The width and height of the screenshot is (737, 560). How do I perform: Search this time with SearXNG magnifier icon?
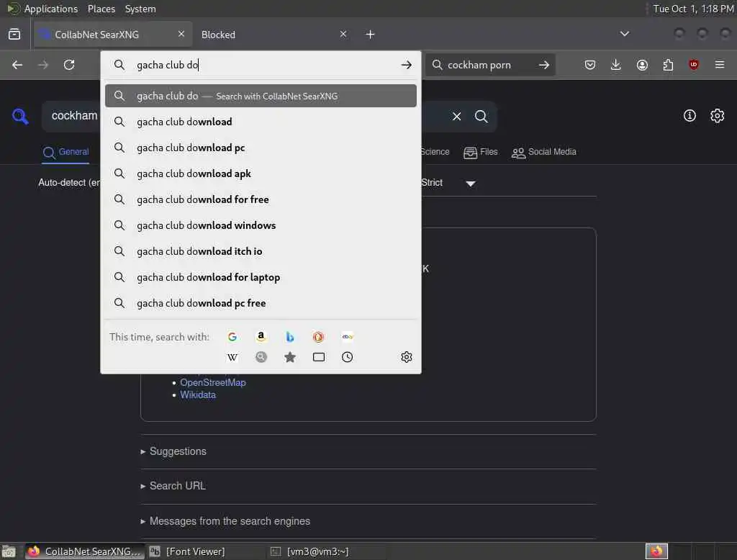[261, 357]
